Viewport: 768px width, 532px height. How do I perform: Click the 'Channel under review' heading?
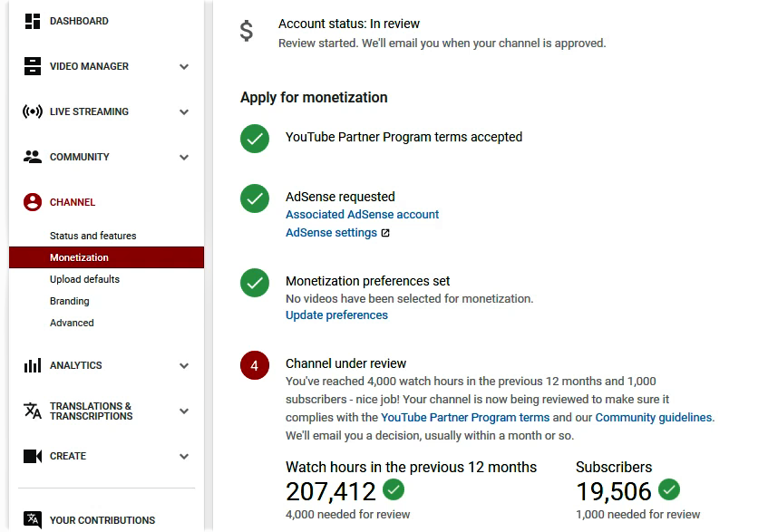(345, 363)
